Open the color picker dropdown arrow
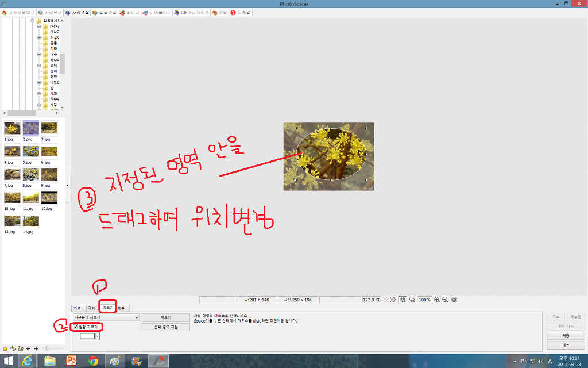This screenshot has height=368, width=588. [x=98, y=336]
